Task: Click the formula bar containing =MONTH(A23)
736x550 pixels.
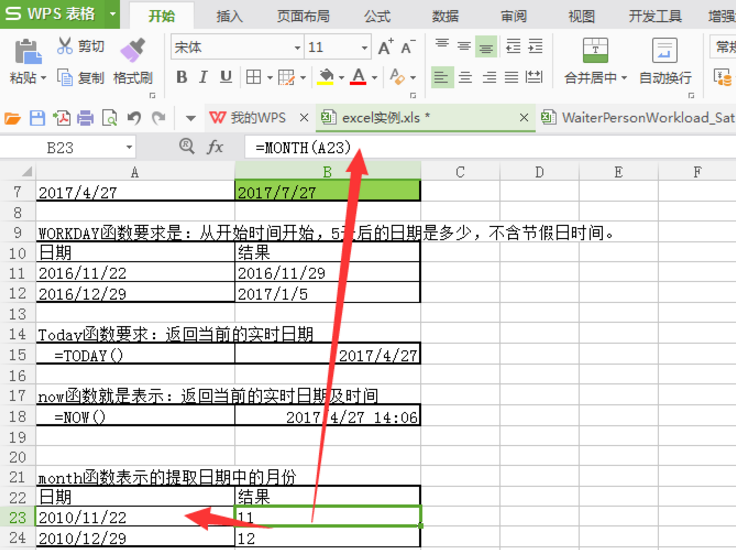Action: click(490, 147)
